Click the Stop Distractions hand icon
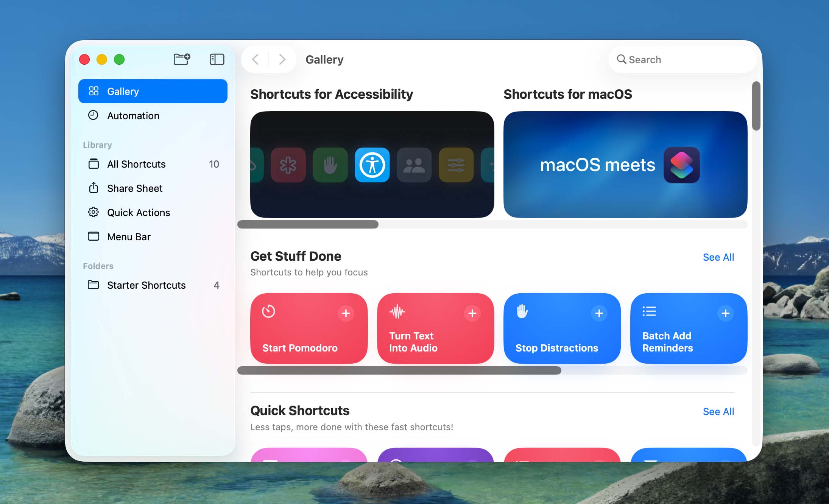Screen dimensions: 829x504 [x=522, y=311]
